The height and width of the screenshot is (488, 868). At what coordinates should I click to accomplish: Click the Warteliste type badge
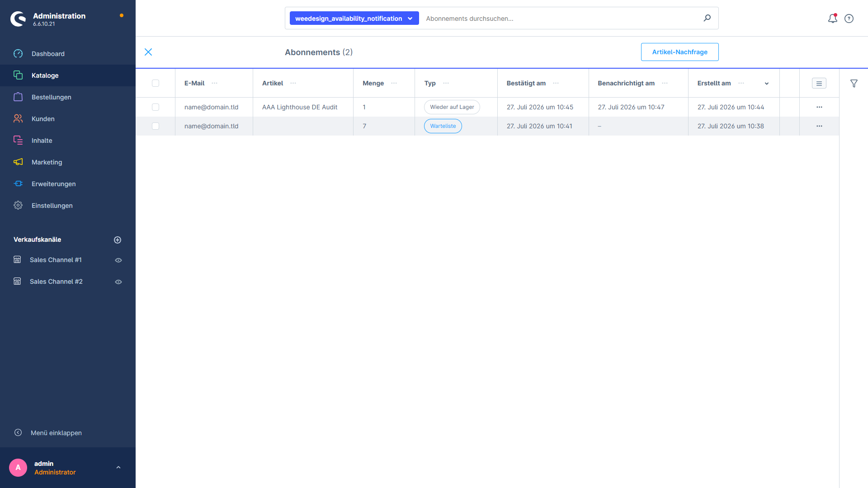tap(443, 126)
